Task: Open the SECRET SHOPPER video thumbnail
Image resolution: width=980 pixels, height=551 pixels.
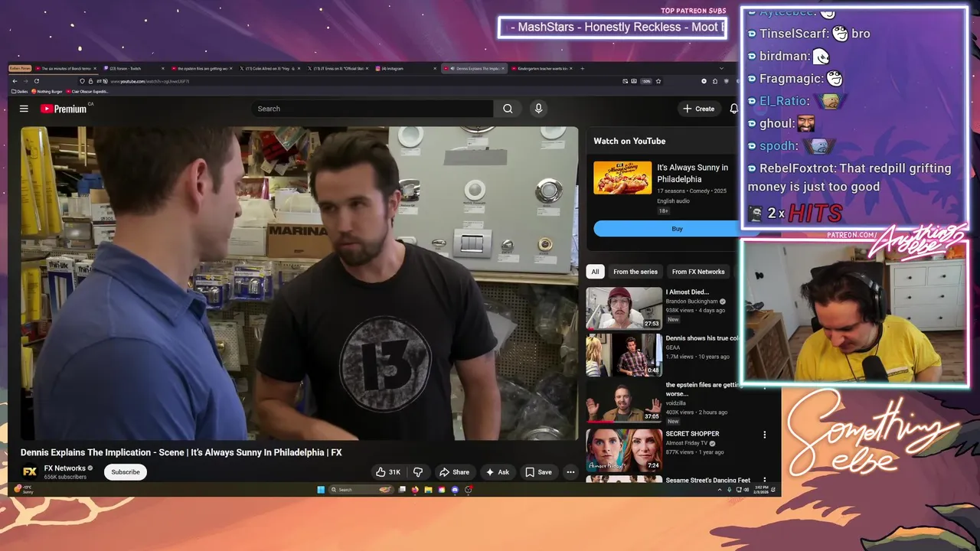Action: click(624, 450)
